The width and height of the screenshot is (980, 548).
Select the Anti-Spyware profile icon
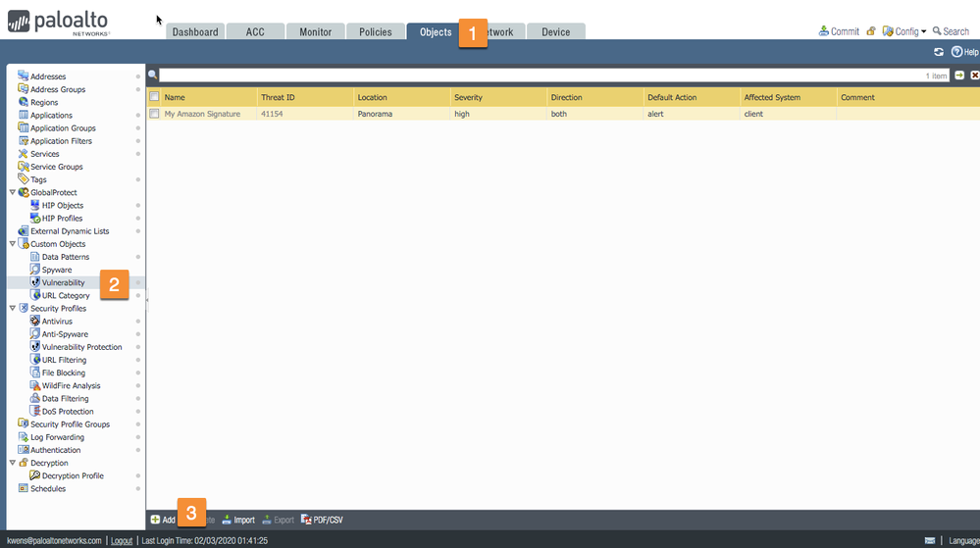click(x=35, y=333)
